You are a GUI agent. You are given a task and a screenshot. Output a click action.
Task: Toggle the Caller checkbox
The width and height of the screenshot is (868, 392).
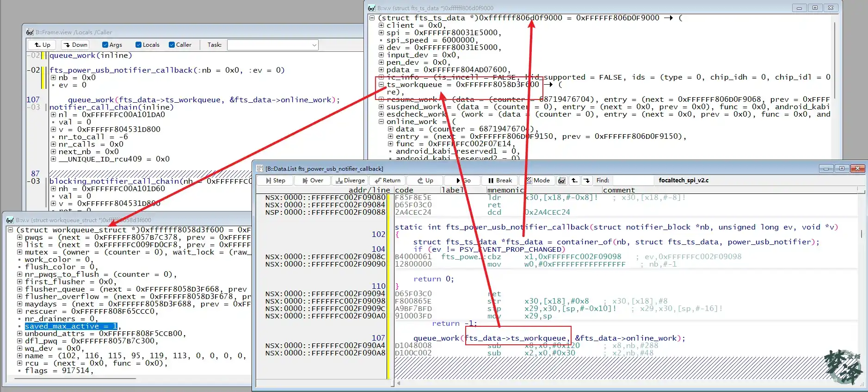pyautogui.click(x=172, y=45)
